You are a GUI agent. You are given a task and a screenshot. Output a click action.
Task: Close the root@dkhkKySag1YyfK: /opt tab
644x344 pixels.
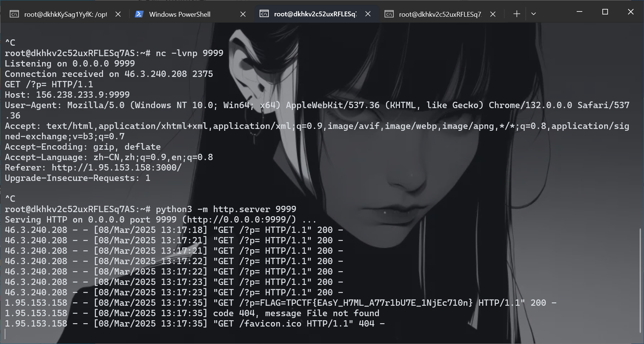[118, 14]
